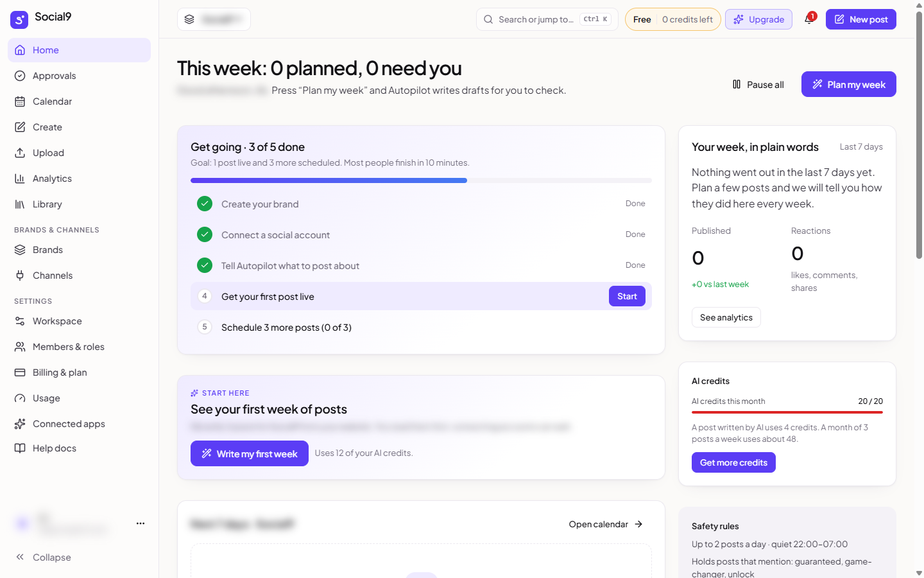Open the Calendar page
924x578 pixels.
tap(79, 101)
